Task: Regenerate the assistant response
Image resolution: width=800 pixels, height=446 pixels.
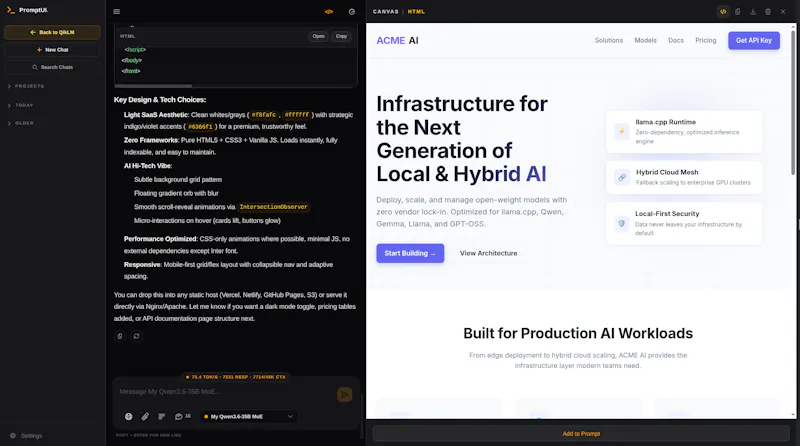Action: [x=136, y=336]
